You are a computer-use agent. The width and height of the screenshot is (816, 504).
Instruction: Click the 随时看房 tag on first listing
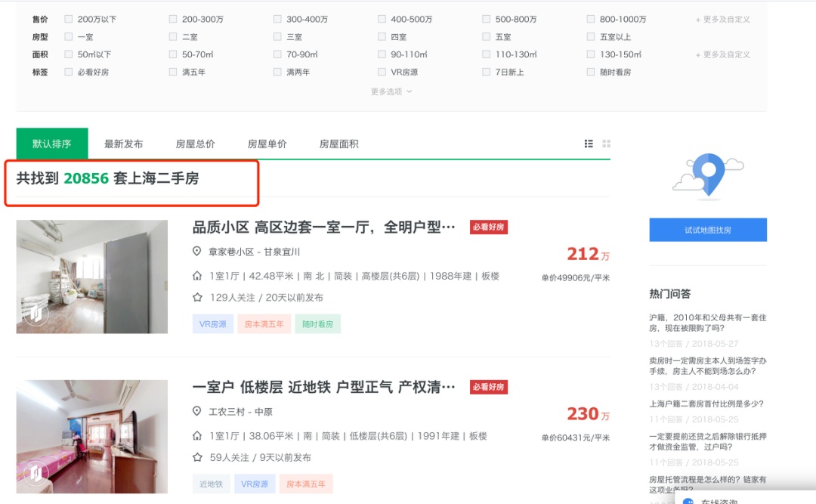317,324
